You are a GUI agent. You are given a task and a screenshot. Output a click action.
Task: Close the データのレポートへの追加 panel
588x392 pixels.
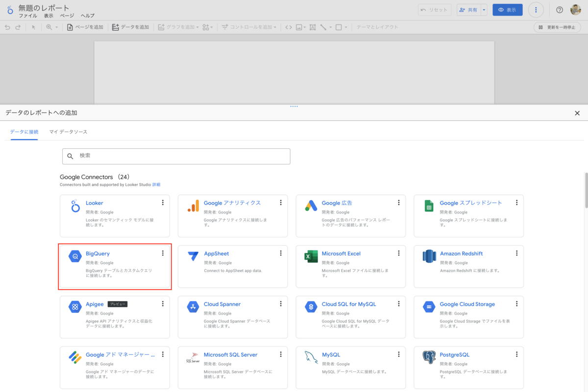click(577, 113)
